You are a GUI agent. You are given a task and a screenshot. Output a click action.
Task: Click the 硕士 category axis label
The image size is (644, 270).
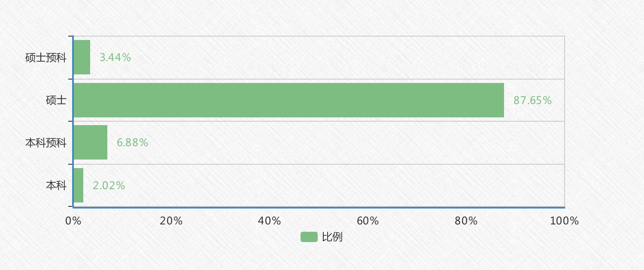click(x=56, y=101)
